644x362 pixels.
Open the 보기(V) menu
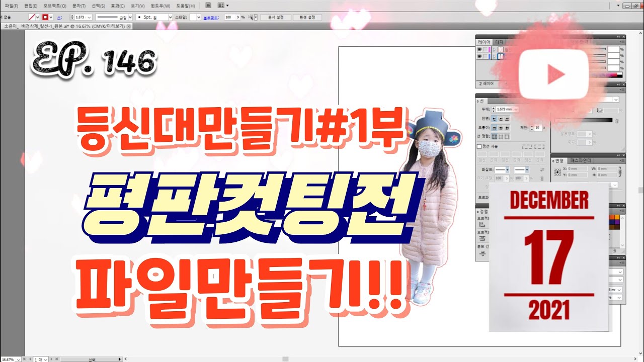(x=137, y=6)
